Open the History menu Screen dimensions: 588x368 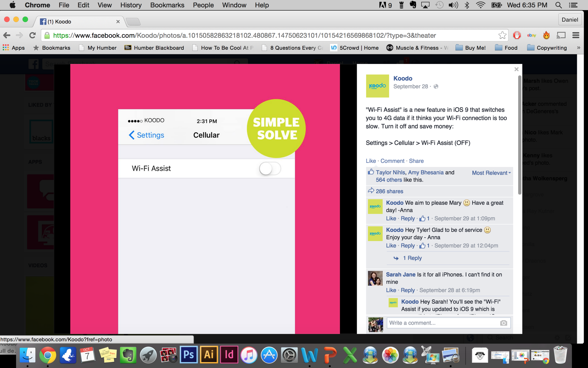pyautogui.click(x=131, y=5)
